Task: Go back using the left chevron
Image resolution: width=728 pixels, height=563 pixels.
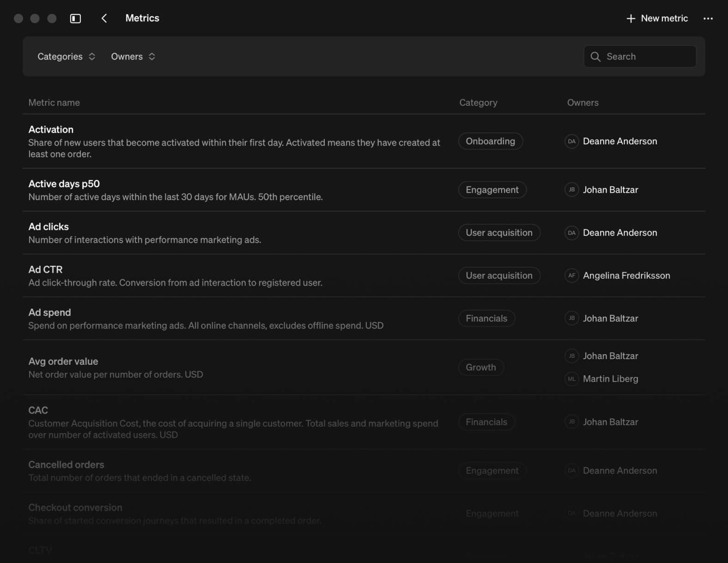Action: pos(104,18)
